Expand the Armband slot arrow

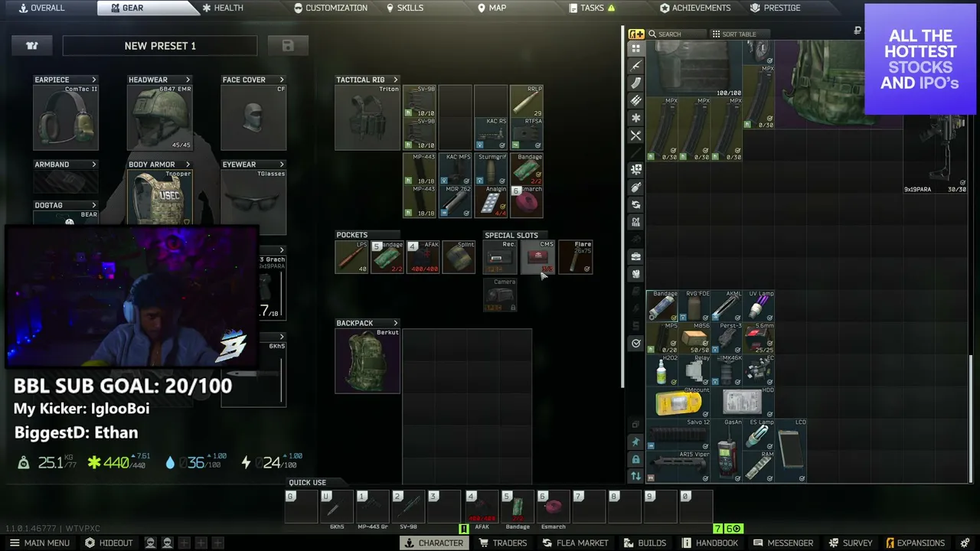pyautogui.click(x=94, y=165)
